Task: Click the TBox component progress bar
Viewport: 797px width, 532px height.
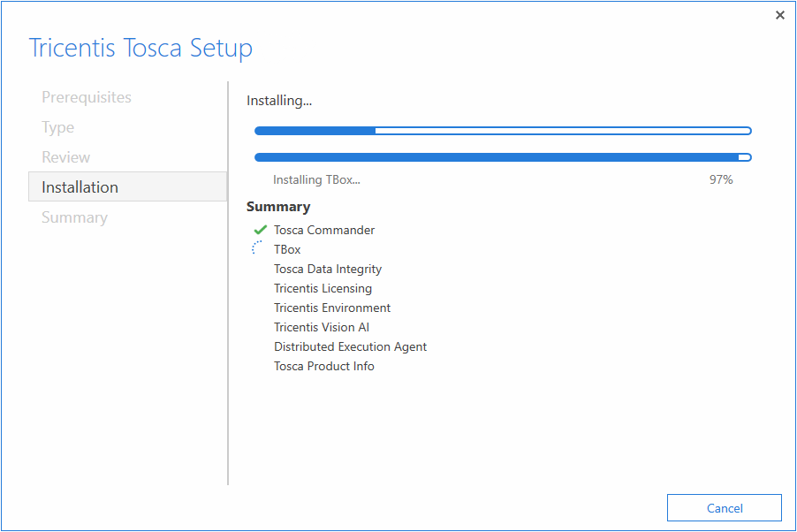Action: [503, 157]
